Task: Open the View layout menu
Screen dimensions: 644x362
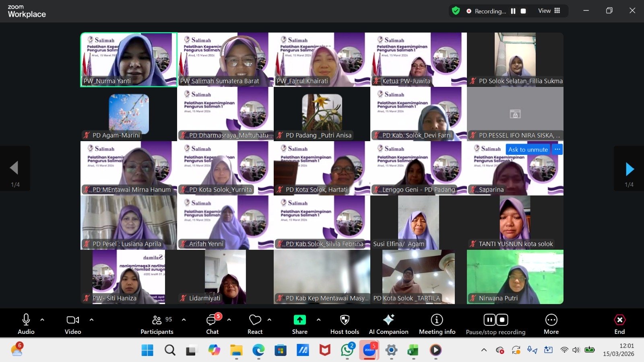Action: pyautogui.click(x=549, y=11)
